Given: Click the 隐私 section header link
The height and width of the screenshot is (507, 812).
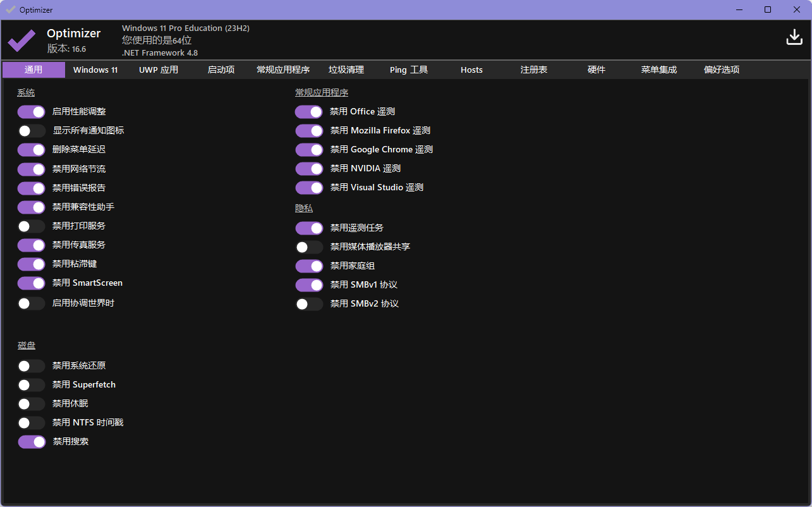Looking at the screenshot, I should tap(304, 207).
